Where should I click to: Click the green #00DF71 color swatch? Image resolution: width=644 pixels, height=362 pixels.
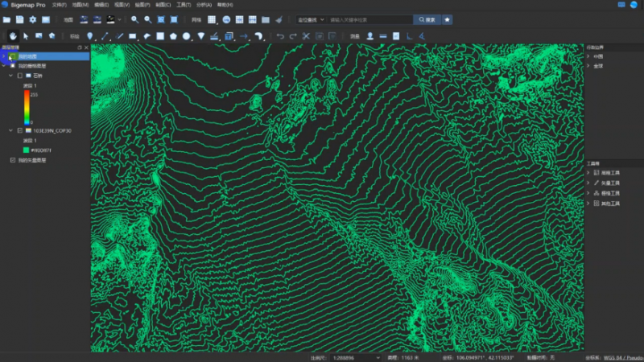(x=27, y=150)
